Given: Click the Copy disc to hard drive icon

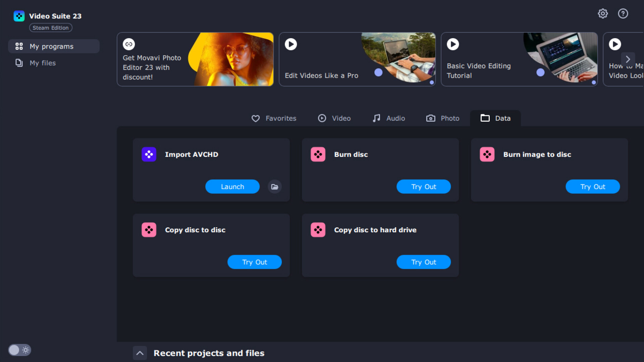Looking at the screenshot, I should pos(318,230).
